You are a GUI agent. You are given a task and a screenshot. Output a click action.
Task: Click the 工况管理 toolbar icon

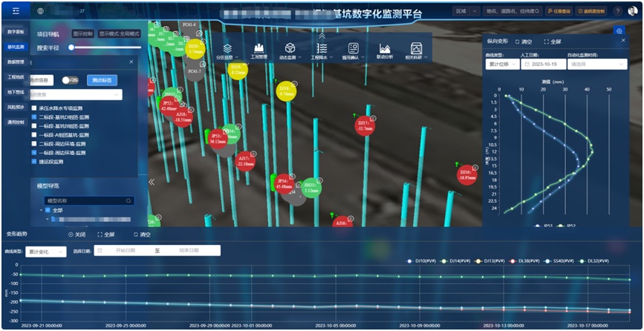tap(259, 47)
